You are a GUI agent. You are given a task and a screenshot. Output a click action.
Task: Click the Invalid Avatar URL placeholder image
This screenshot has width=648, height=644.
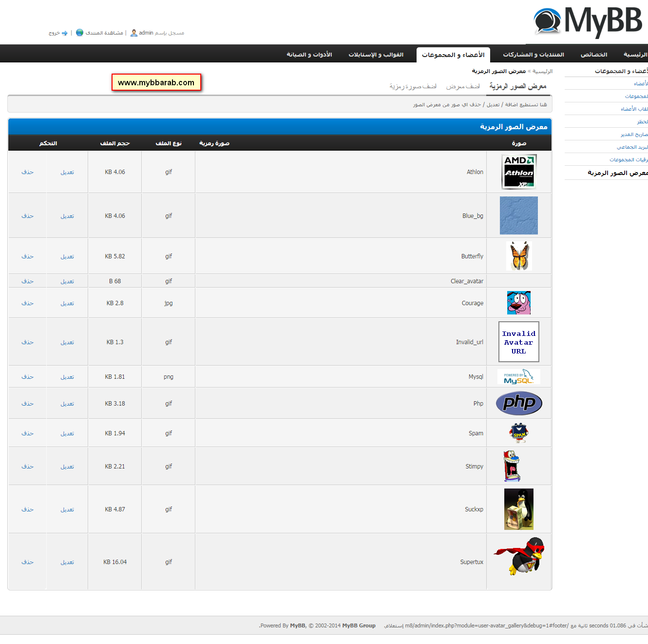pos(518,341)
